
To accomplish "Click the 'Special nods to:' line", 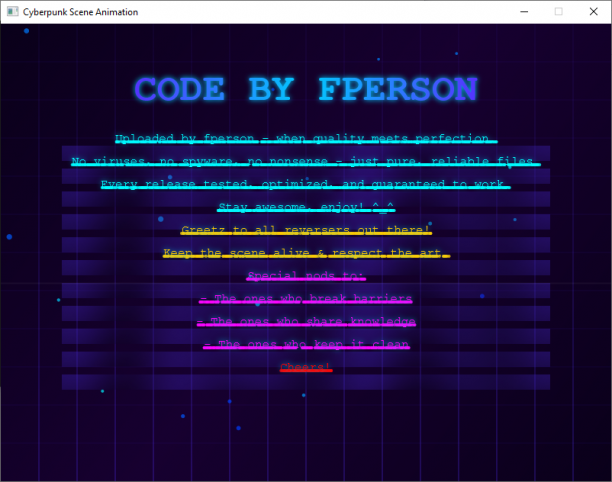I will coord(306,276).
